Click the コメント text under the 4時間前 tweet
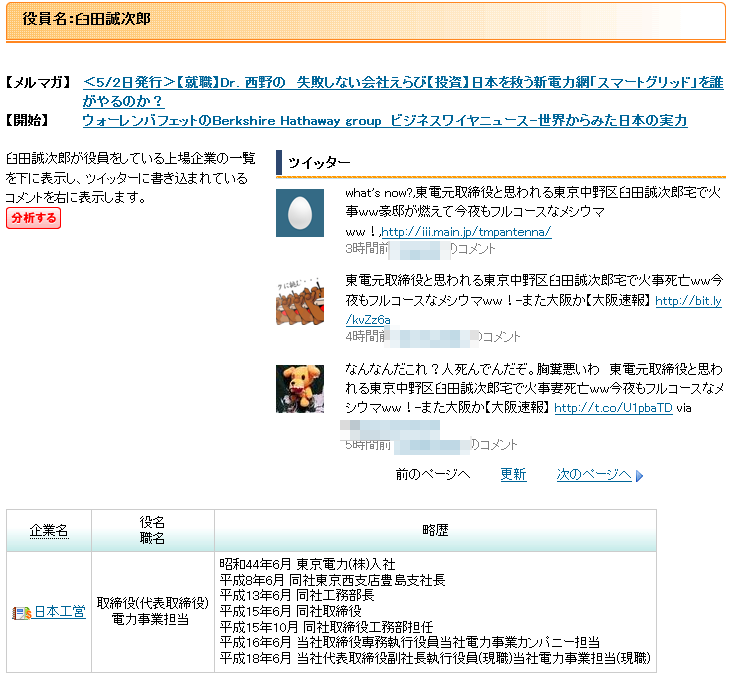The width and height of the screenshot is (735, 685). click(x=501, y=337)
